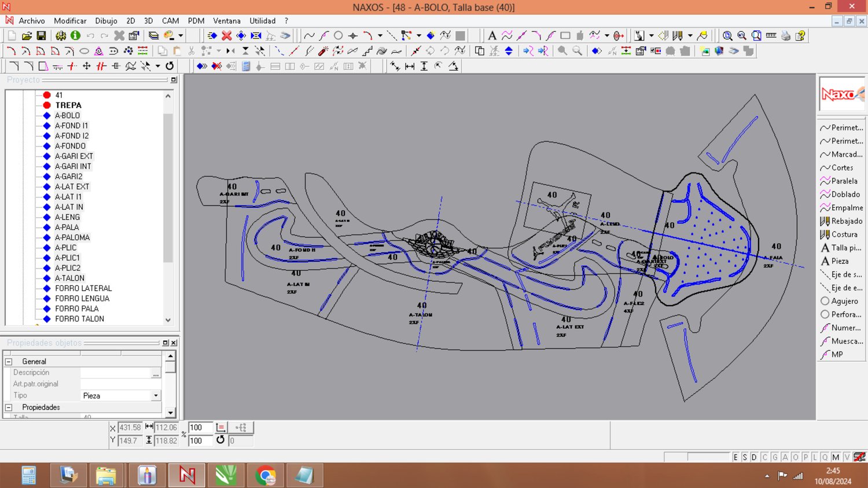Open the dropdown arrow beside the pencils icon
Viewport: 868px width, 488px height.
(x=690, y=36)
